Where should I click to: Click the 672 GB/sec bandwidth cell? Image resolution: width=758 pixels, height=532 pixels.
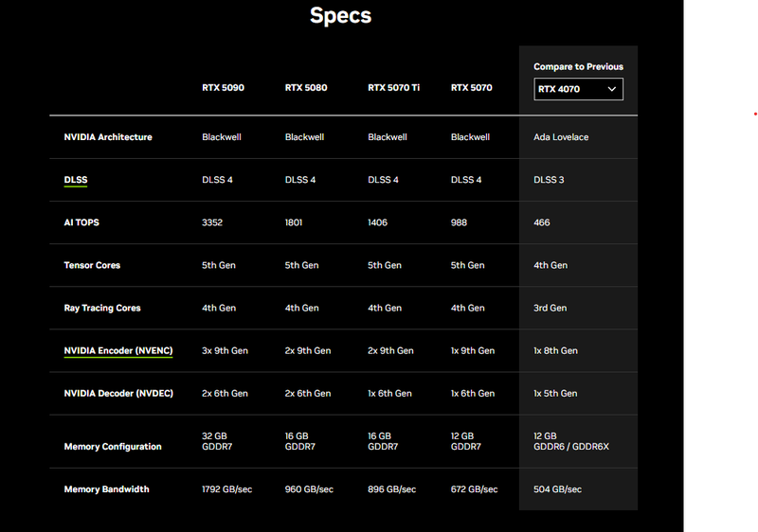pos(475,489)
